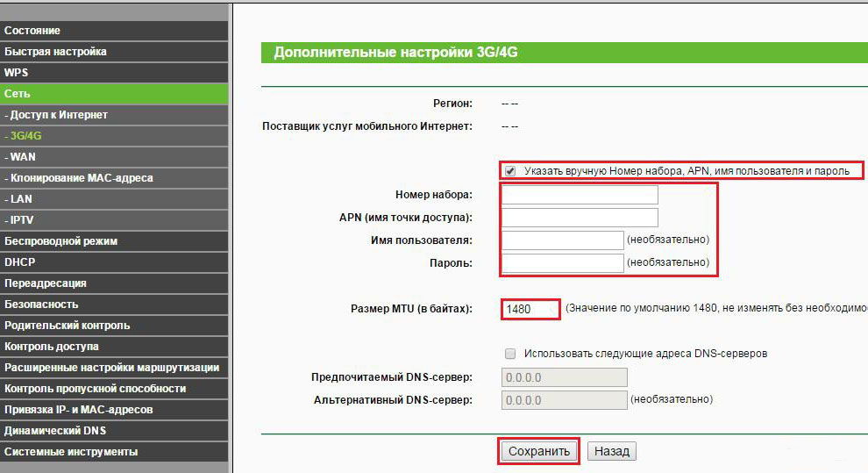Focus the Имя пользователя text field
Viewport: 868px width, 473px height.
click(562, 240)
